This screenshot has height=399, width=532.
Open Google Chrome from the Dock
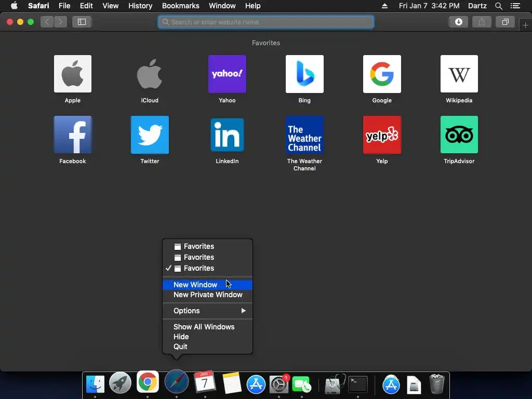tap(148, 382)
